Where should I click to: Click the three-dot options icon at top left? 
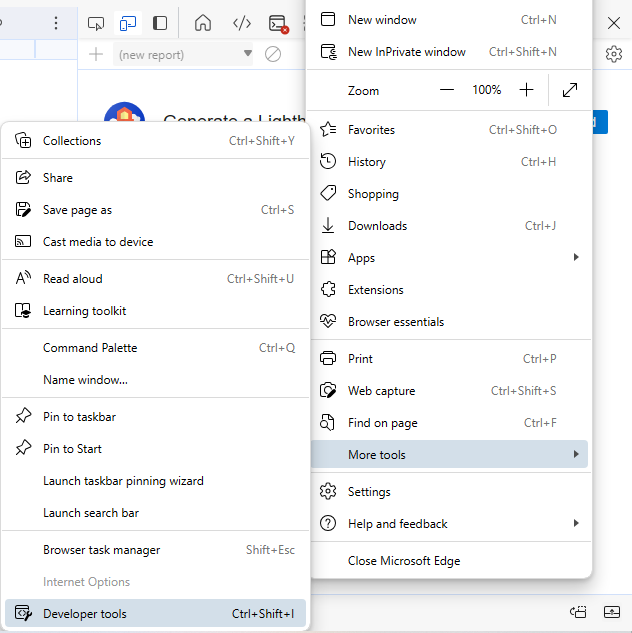pyautogui.click(x=56, y=23)
